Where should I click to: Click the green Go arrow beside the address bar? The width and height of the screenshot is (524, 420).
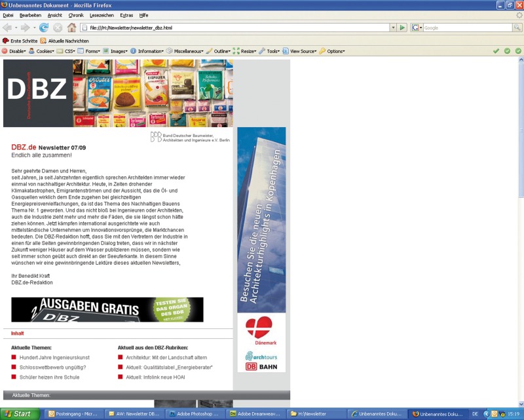(x=402, y=28)
